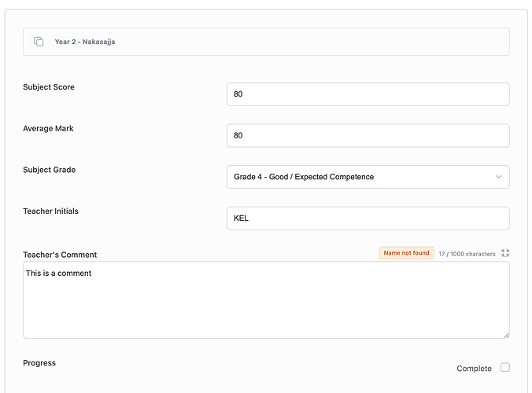Click the Name not found warning badge
Image resolution: width=532 pixels, height=393 pixels.
click(406, 253)
